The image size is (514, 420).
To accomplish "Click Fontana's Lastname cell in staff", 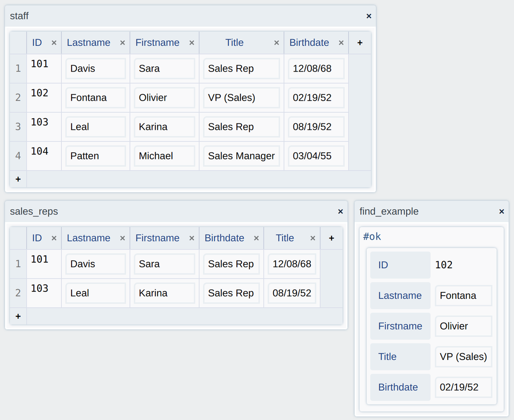I will 96,97.
